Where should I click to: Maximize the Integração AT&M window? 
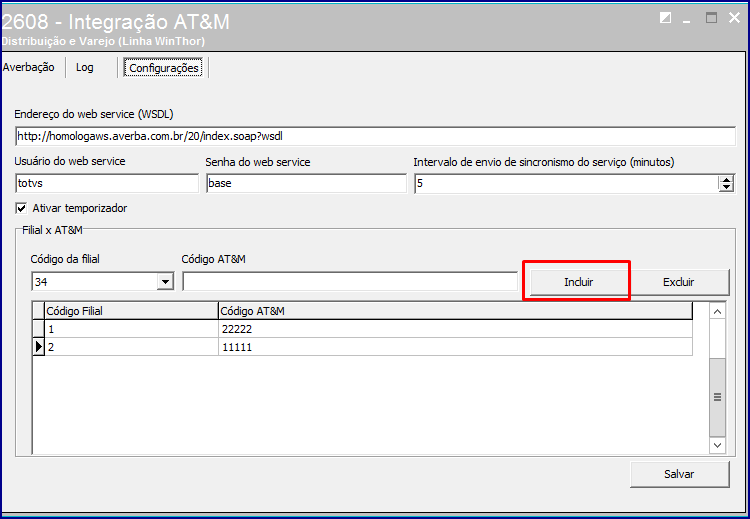click(712, 18)
